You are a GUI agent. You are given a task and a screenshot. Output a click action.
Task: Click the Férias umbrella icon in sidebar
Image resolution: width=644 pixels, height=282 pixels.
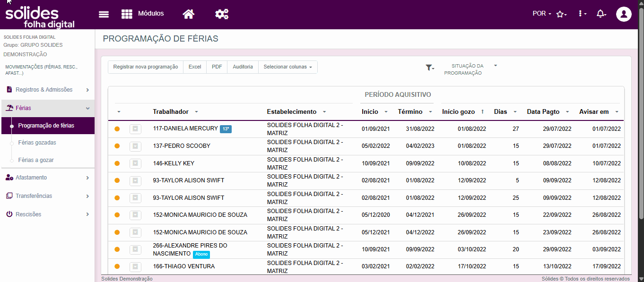9,108
